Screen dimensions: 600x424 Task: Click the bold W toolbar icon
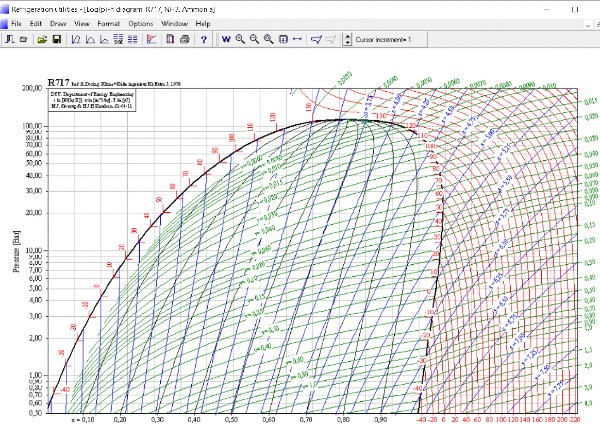coord(226,39)
